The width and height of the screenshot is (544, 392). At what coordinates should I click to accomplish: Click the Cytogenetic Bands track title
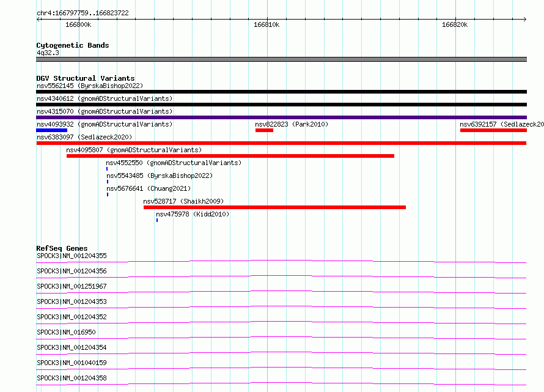coord(73,45)
